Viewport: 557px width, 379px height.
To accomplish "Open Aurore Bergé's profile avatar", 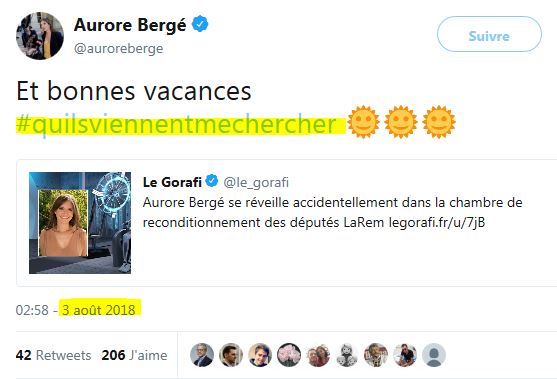I will [x=40, y=36].
